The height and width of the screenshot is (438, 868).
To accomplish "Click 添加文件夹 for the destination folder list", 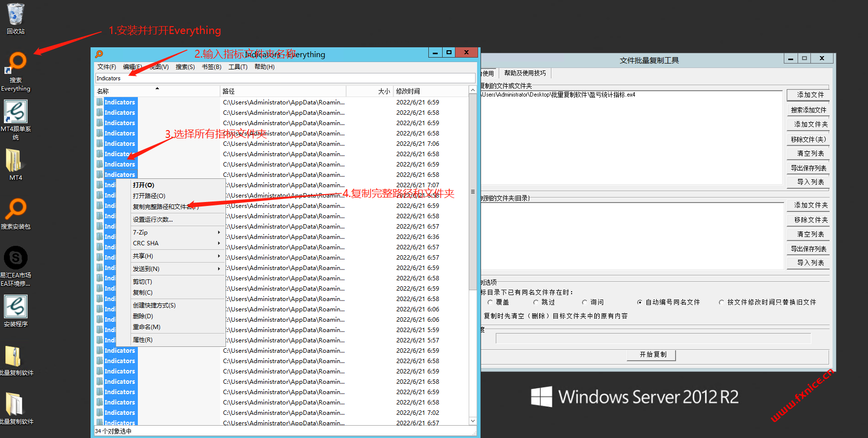I will coord(808,205).
